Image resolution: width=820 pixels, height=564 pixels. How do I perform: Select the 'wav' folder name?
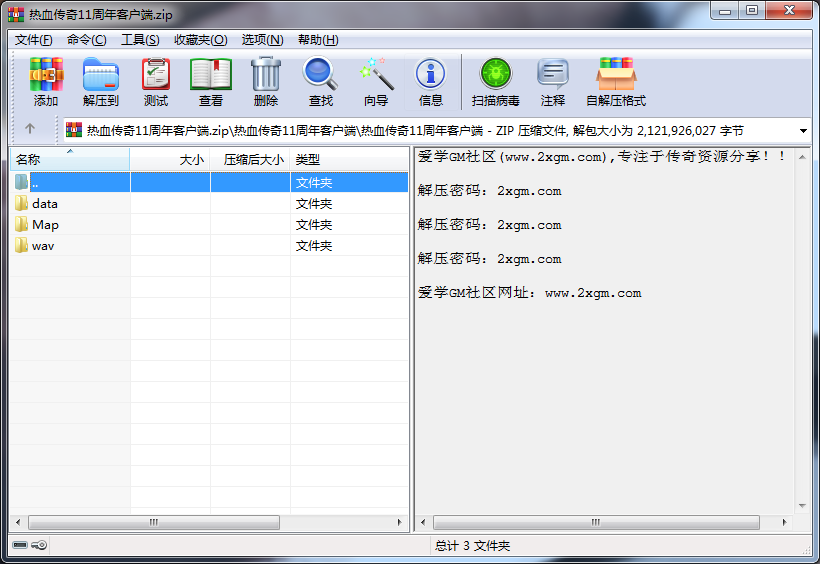pyautogui.click(x=43, y=245)
